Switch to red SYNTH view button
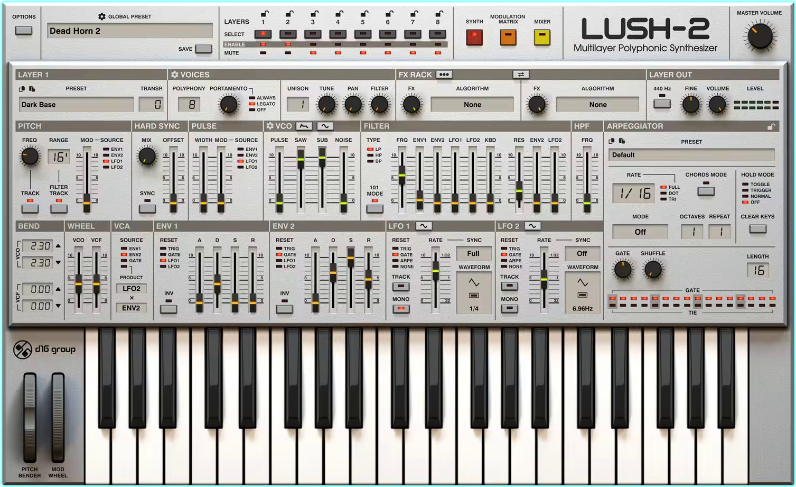796x487 pixels. [x=474, y=38]
